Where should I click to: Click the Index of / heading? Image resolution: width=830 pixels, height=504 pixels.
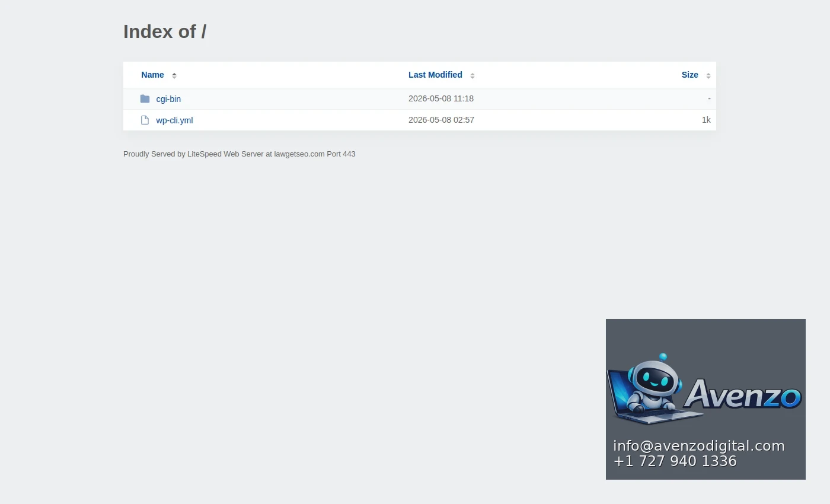(165, 31)
